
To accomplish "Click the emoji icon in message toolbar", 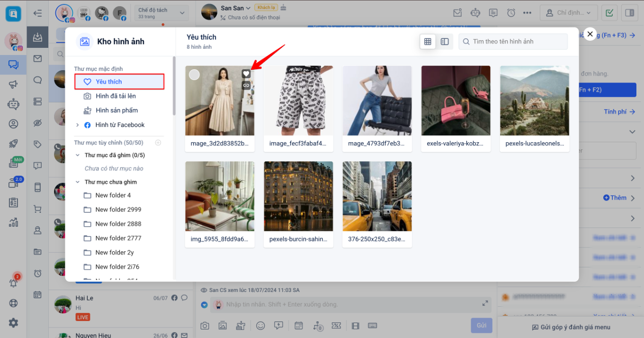I will pyautogui.click(x=260, y=326).
